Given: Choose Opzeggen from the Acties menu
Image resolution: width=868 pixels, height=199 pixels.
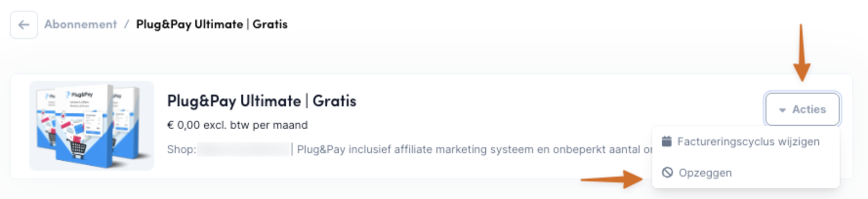Looking at the screenshot, I should pos(705,173).
